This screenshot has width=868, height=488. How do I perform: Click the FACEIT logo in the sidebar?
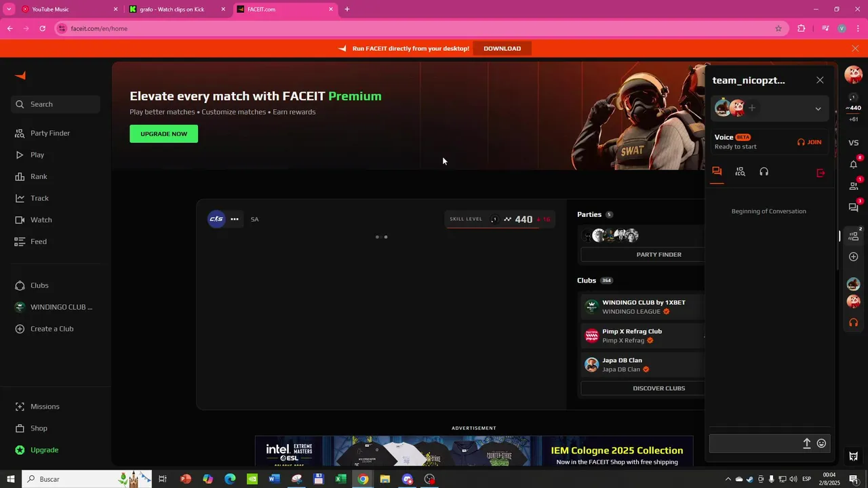pos(20,76)
